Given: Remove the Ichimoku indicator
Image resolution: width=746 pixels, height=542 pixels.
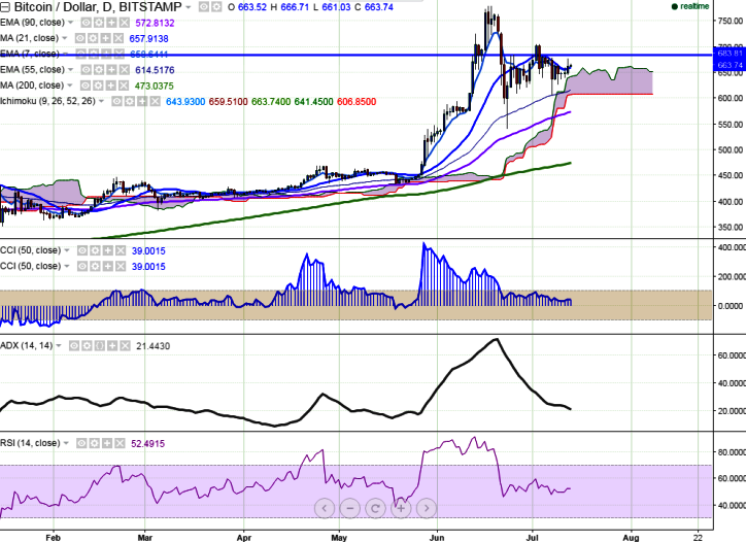Looking at the screenshot, I should [155, 101].
